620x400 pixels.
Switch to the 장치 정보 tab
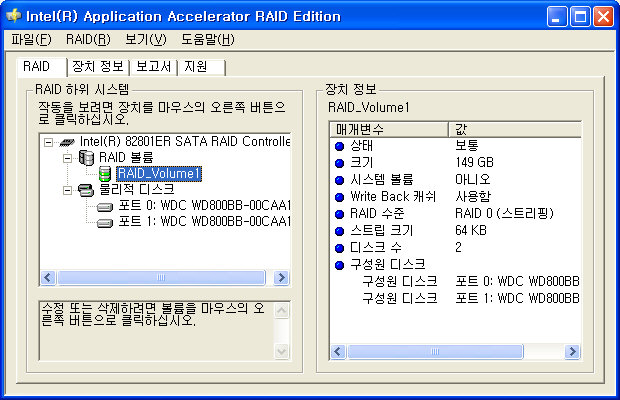click(98, 66)
